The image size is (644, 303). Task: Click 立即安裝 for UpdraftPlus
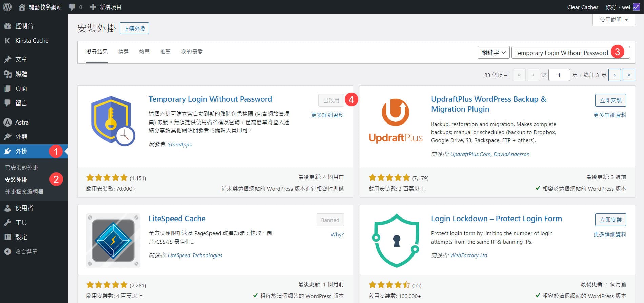coord(610,100)
